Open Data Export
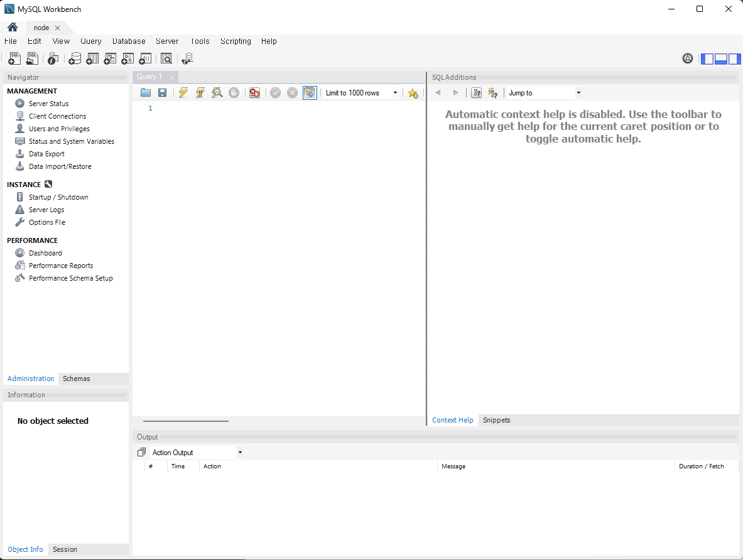Viewport: 743px width, 560px height. [x=46, y=154]
